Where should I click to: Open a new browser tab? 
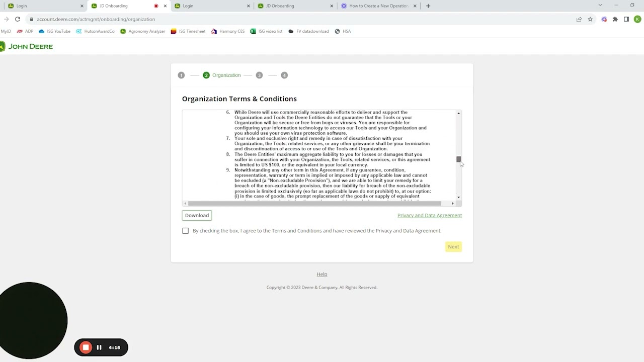click(428, 6)
